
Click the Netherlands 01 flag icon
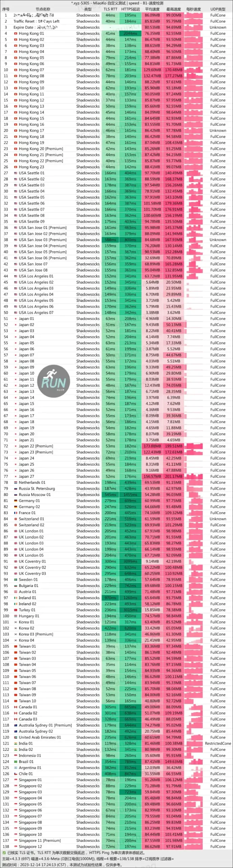[x=16, y=482]
